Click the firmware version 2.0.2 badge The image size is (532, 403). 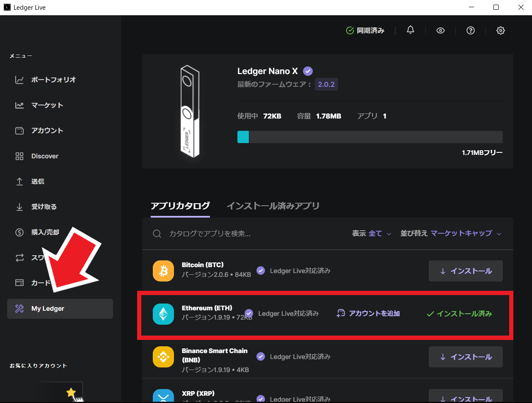pyautogui.click(x=326, y=84)
